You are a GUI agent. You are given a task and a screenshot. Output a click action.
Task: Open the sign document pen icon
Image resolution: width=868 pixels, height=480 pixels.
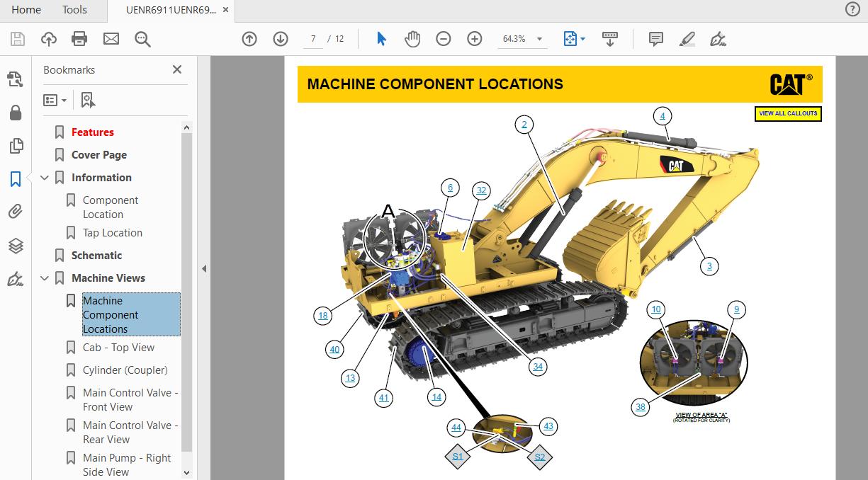point(718,39)
